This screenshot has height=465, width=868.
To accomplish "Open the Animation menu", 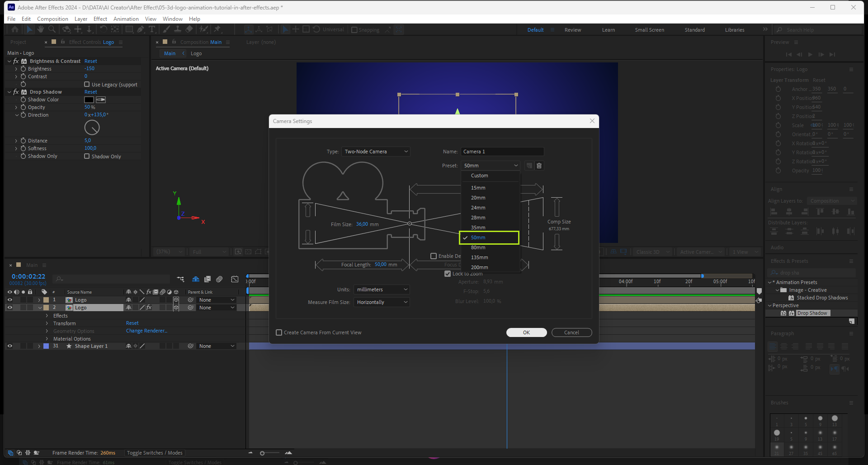I will point(126,19).
